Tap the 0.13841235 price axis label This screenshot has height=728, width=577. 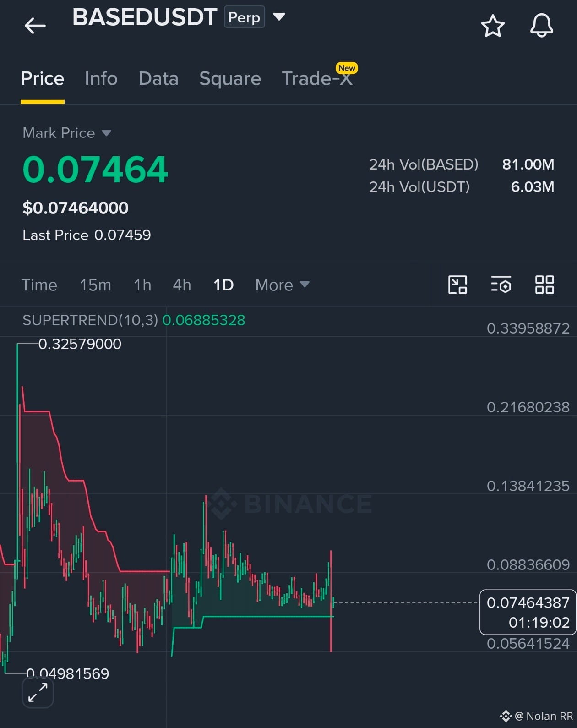[528, 486]
